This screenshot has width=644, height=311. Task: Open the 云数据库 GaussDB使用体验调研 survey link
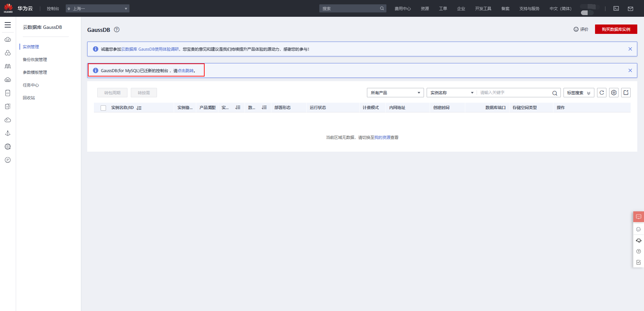150,49
